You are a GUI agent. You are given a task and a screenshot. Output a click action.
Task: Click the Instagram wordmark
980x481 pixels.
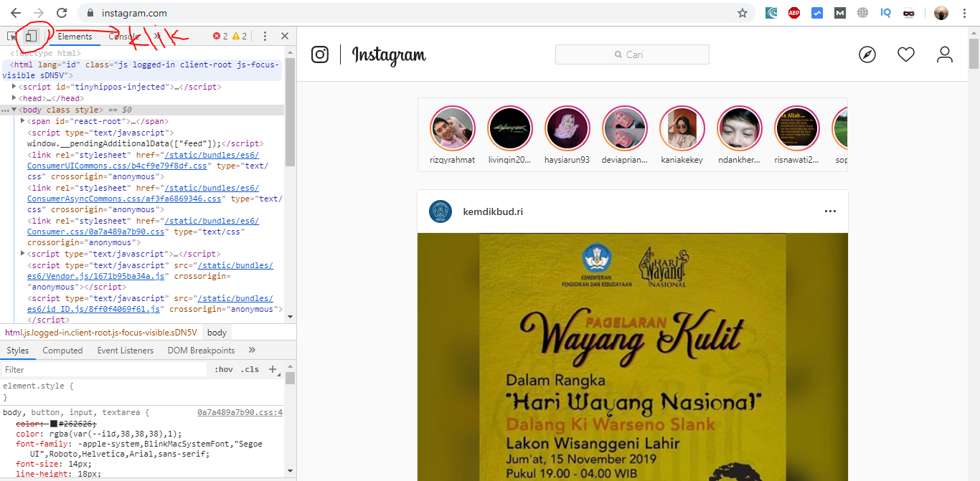[x=389, y=55]
